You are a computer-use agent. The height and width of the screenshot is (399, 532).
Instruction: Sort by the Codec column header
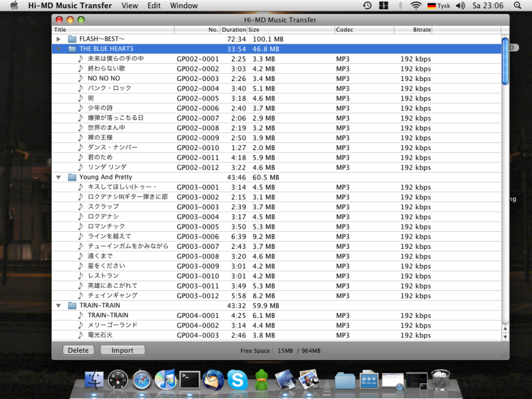(x=364, y=30)
